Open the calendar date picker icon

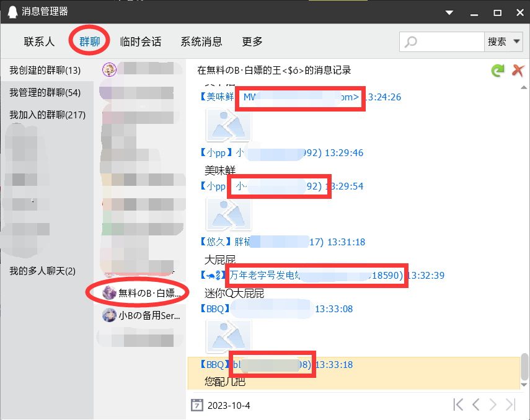tap(197, 405)
